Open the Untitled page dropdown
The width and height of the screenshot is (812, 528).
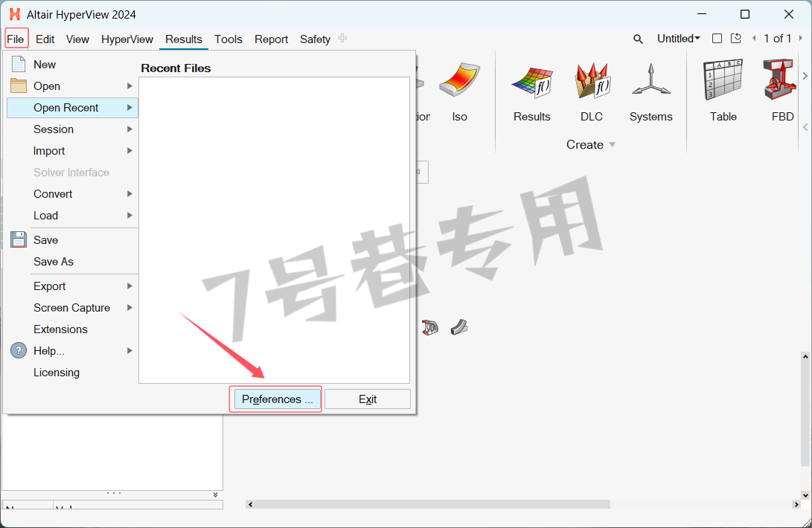tap(678, 39)
